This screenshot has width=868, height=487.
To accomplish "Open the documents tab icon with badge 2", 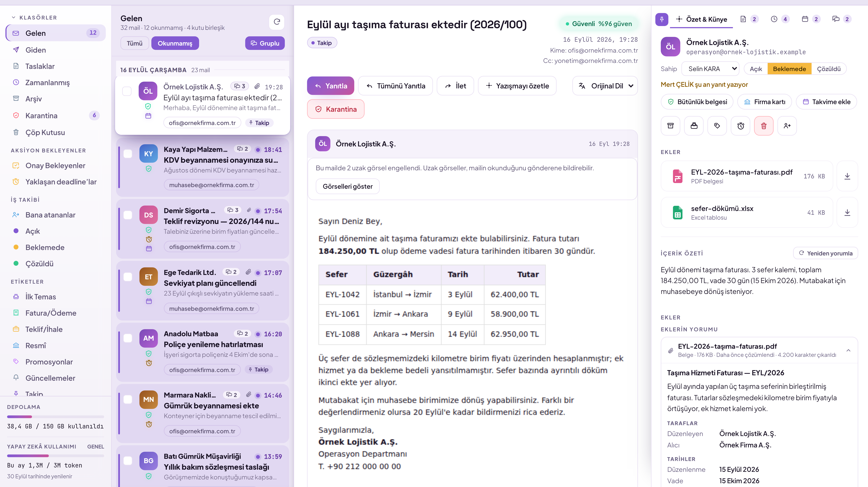I will coord(749,19).
